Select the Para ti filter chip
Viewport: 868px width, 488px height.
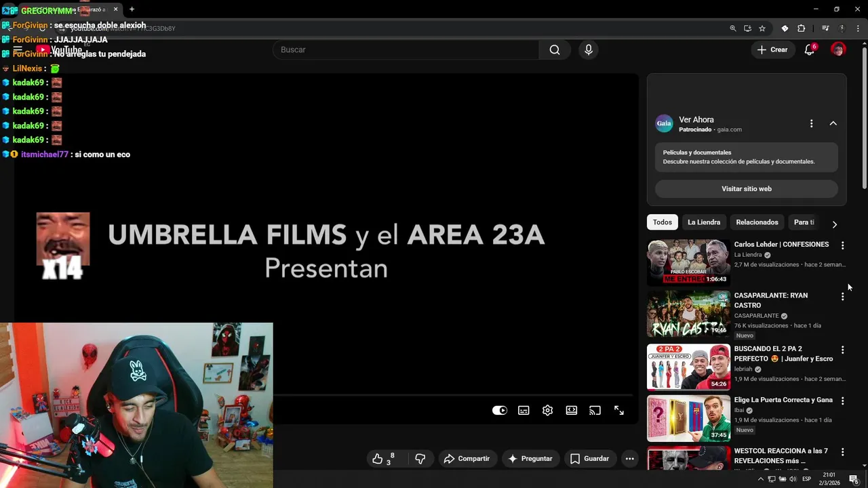click(804, 222)
